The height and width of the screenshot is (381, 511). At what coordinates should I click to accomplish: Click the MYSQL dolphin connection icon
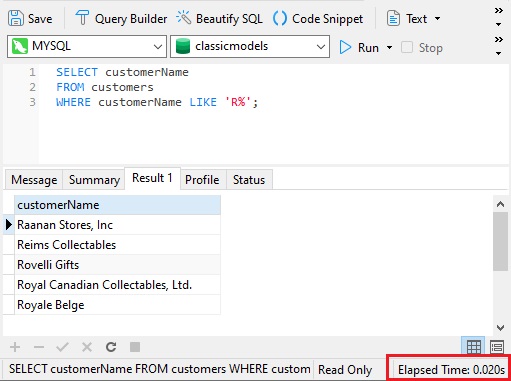20,46
